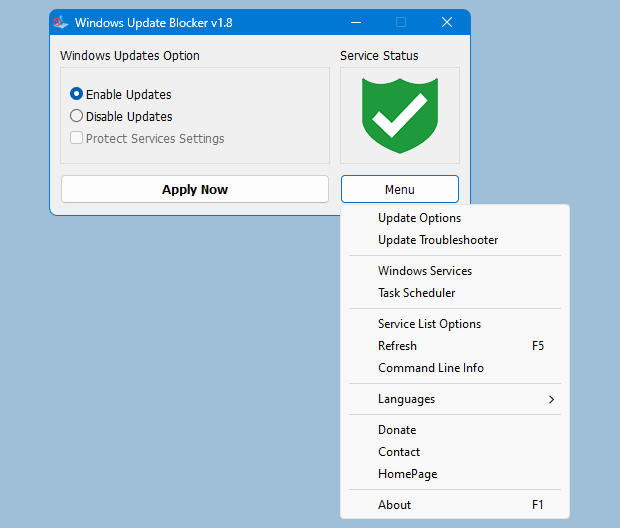Viewport: 620px width, 528px height.
Task: Choose Task Scheduler in the menu
Action: 416,293
